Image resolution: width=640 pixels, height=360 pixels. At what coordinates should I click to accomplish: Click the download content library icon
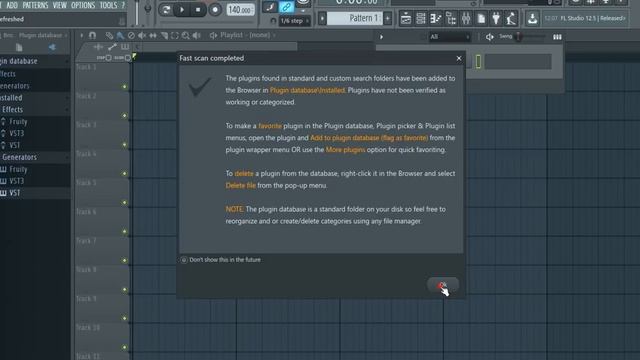(532, 18)
